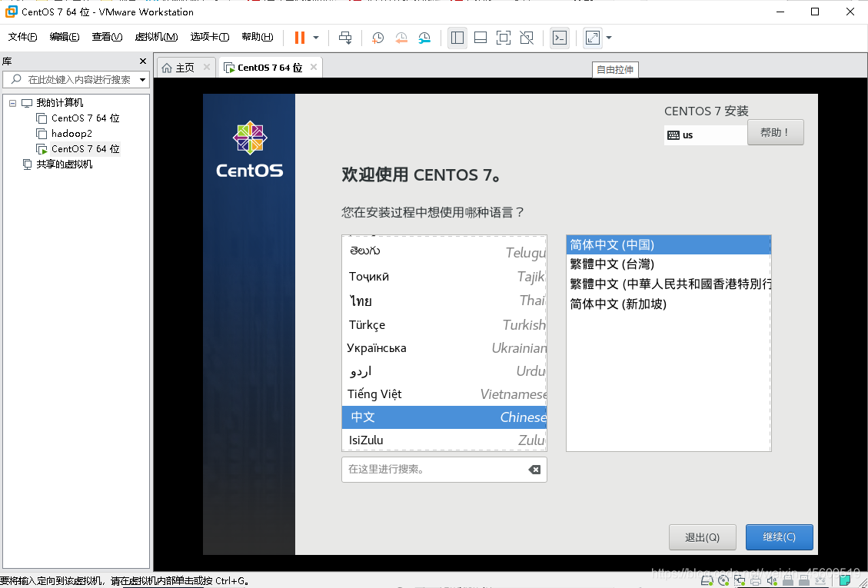Screen dimensions: 868x588
Task: Open stretch mode dropdown arrow
Action: [x=609, y=38]
